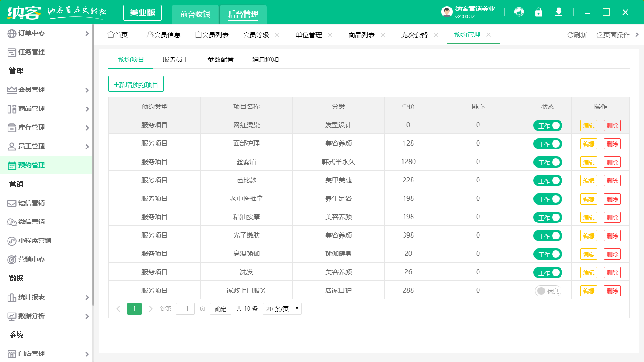Open 短信营销 in the sidebar
The image size is (644, 362).
(x=10, y=203)
